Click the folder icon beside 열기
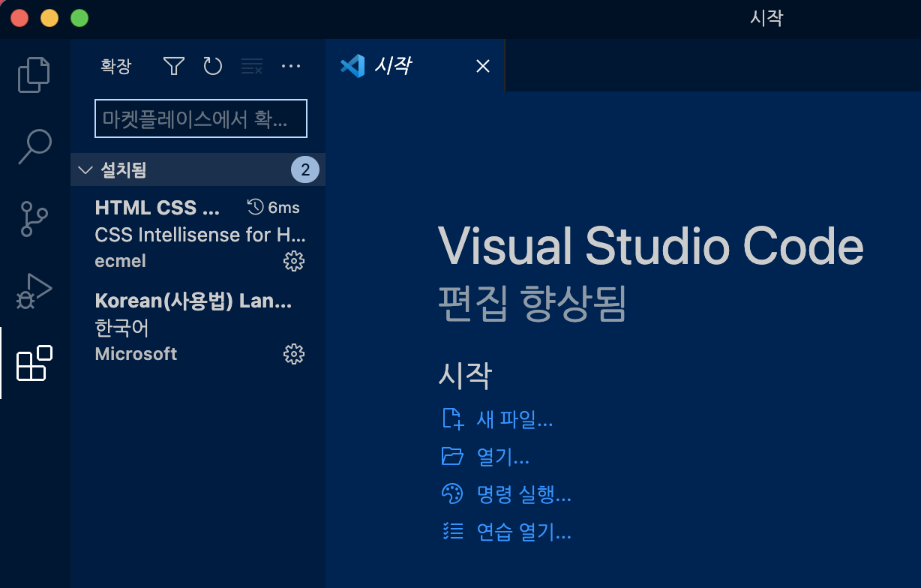This screenshot has height=588, width=921. pyautogui.click(x=453, y=456)
